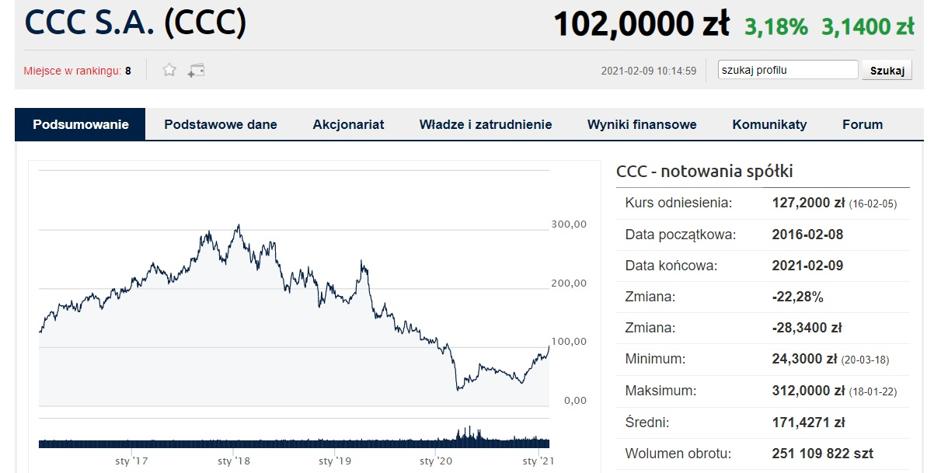Switch to the Forum tab
The height and width of the screenshot is (473, 948).
pos(862,125)
